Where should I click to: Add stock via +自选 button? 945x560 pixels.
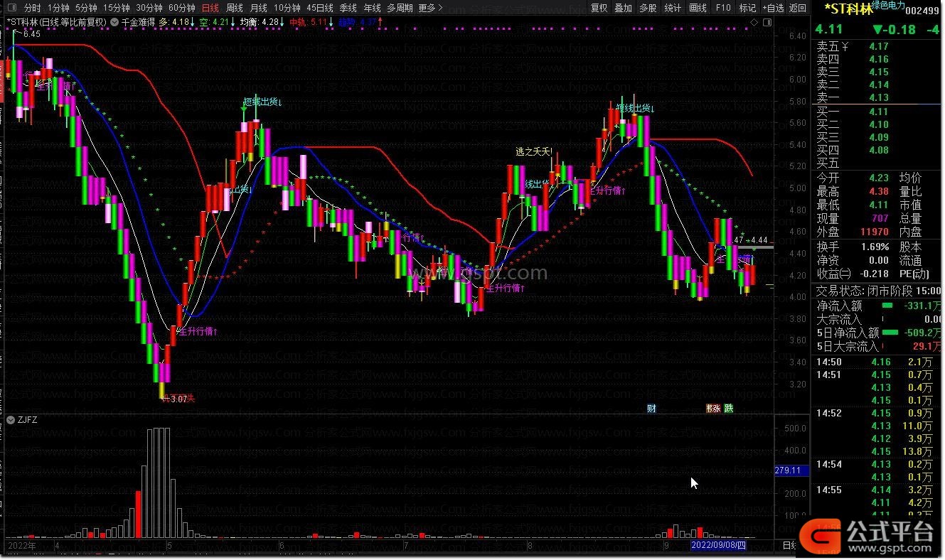click(773, 8)
